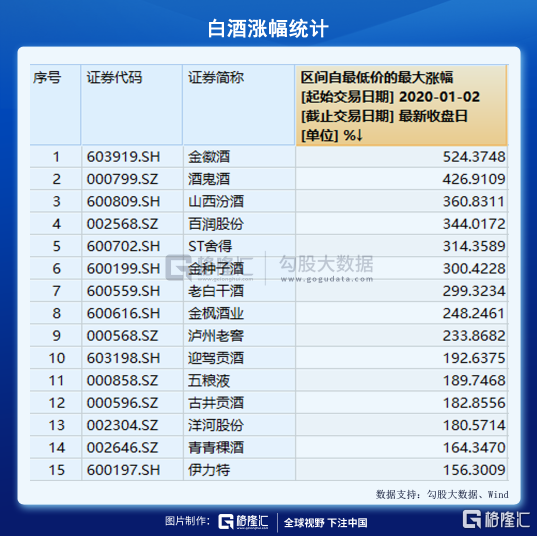
Task: Click the 全球视野 下注中国 slogan
Action: 325,523
